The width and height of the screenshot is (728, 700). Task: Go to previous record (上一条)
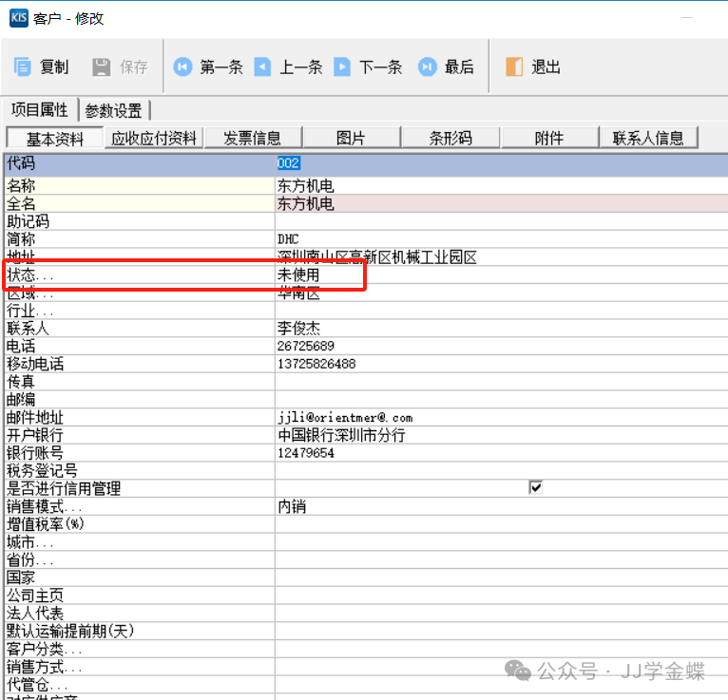(263, 66)
